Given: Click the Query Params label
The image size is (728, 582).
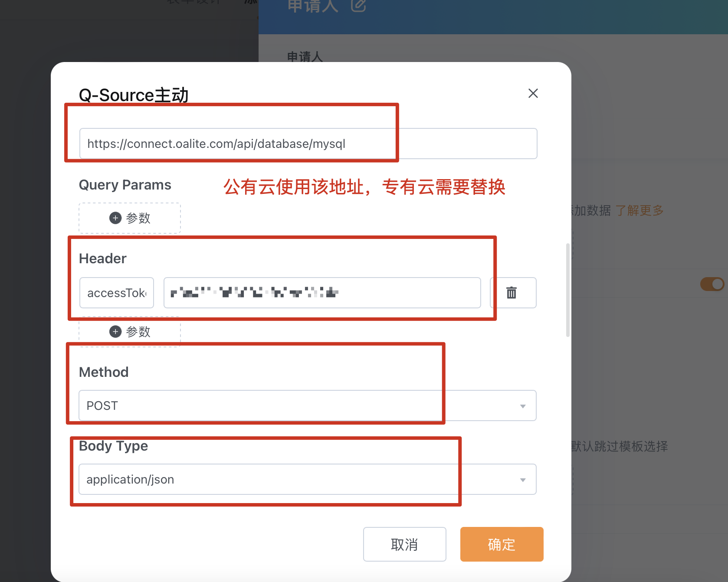Looking at the screenshot, I should (125, 185).
